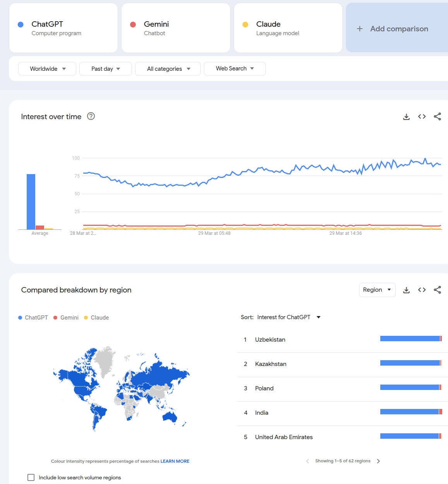Open the Web Search type dropdown
Viewport: 448px width, 484px height.
[x=234, y=68]
